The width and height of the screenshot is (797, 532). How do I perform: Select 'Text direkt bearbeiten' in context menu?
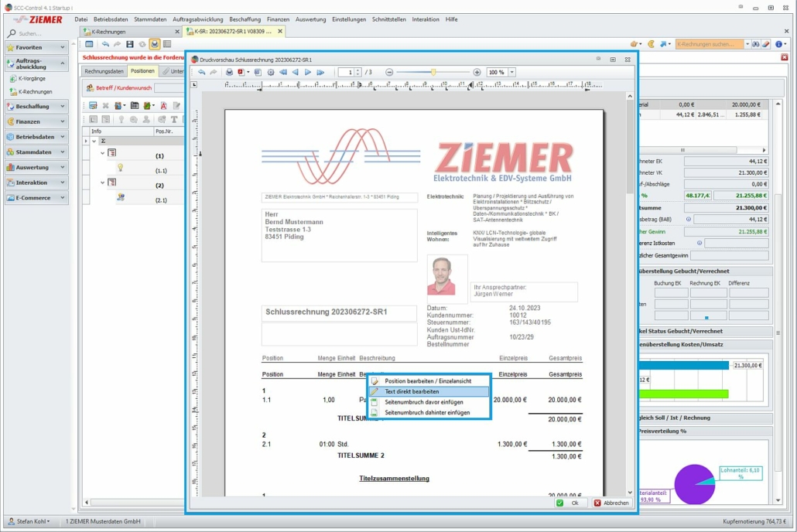click(x=429, y=391)
